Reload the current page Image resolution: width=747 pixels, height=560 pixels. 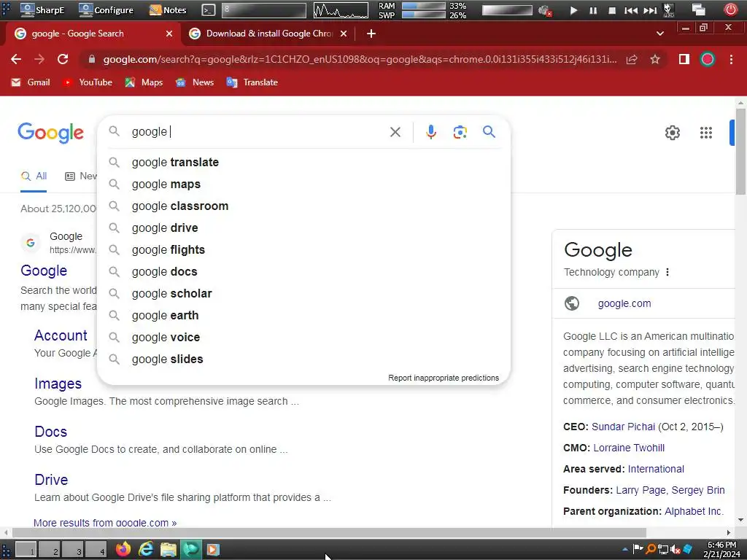coord(63,59)
